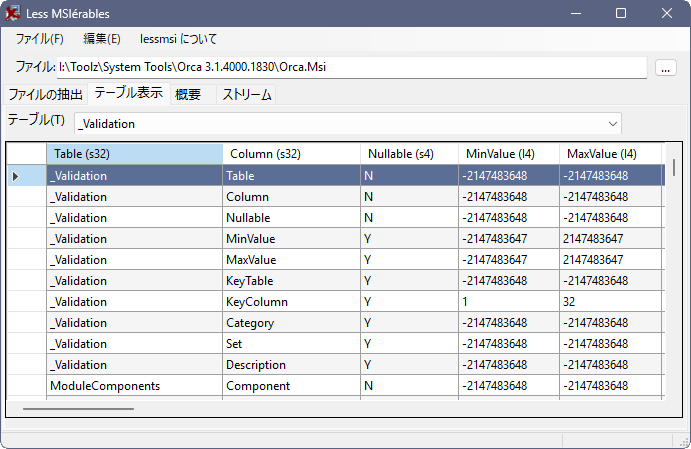Switch to the ファイルの抽出 tab
This screenshot has height=449, width=691.
pyautogui.click(x=46, y=94)
